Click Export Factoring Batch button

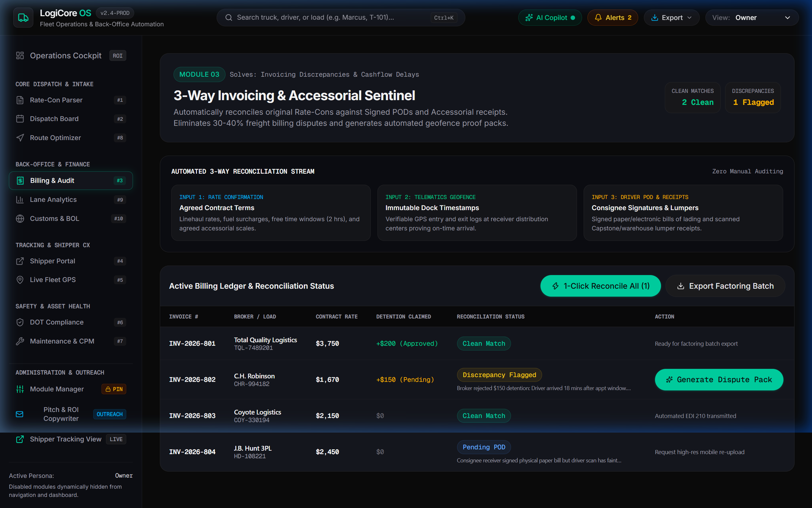(725, 286)
